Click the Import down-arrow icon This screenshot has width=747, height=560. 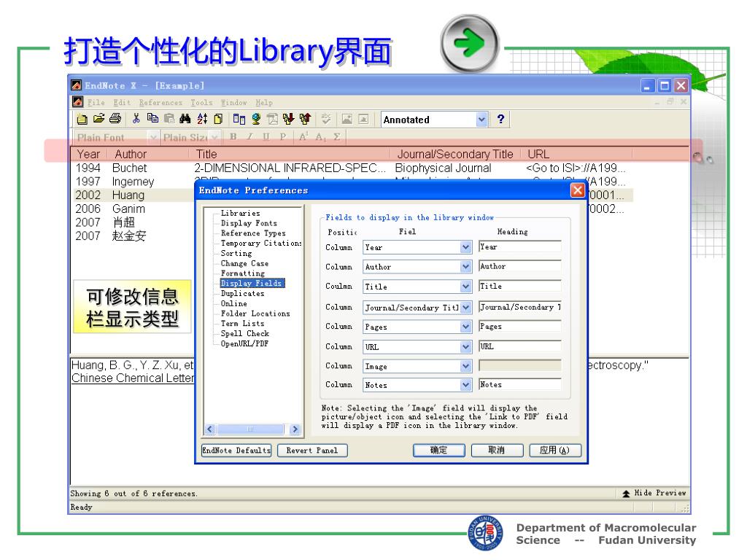pyautogui.click(x=288, y=119)
